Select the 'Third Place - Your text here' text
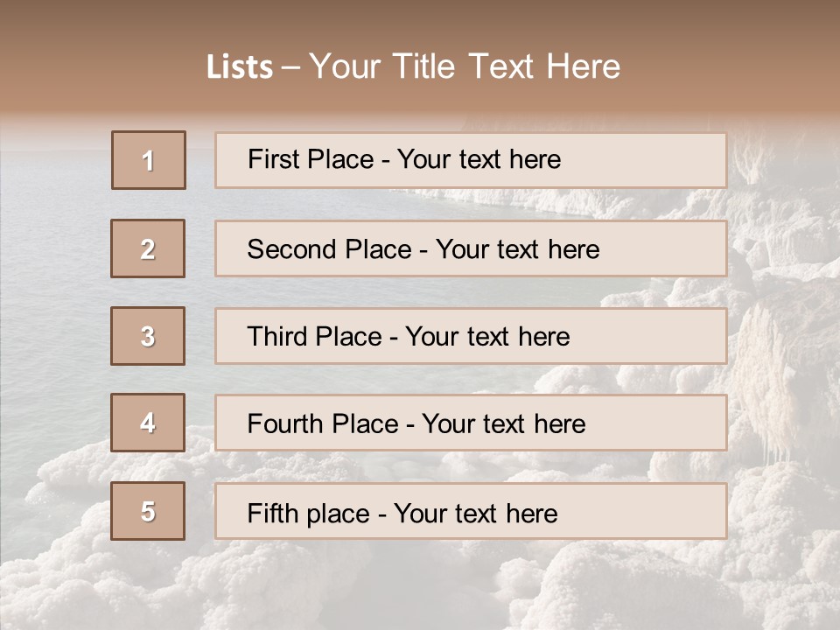Screen dimensions: 840x630 point(409,337)
